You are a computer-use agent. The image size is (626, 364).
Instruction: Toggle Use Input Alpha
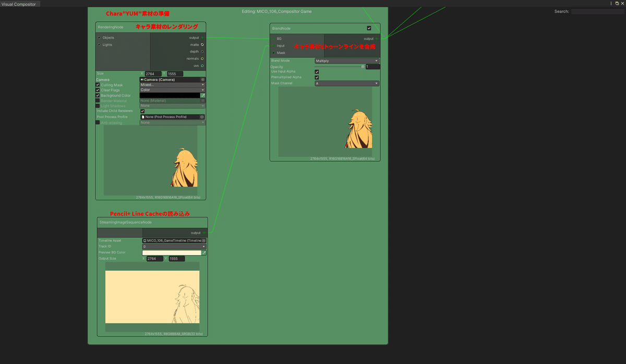tap(317, 71)
